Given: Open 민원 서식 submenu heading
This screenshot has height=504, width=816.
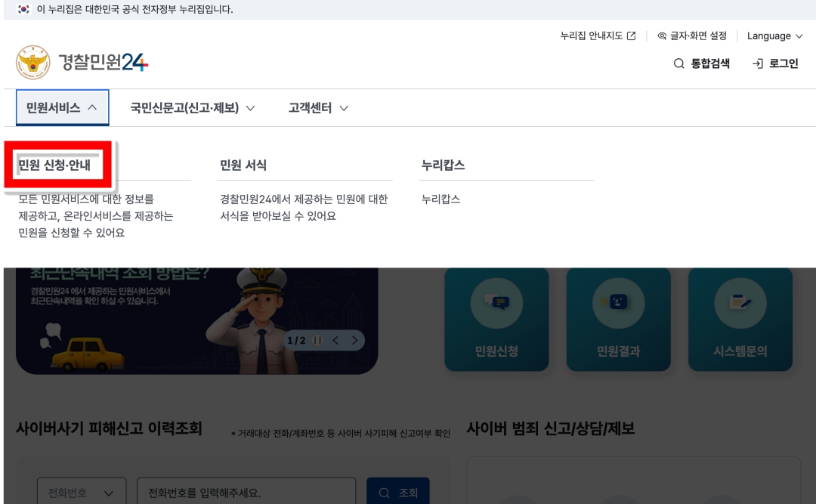Looking at the screenshot, I should click(243, 165).
